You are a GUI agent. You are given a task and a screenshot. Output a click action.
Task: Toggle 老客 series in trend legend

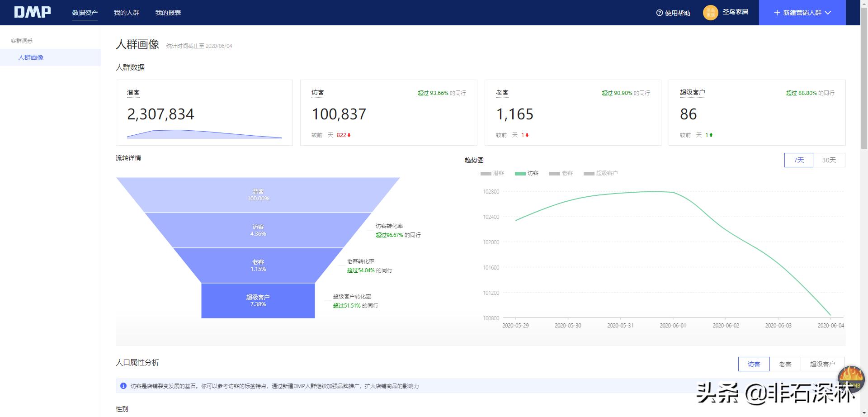(x=561, y=173)
